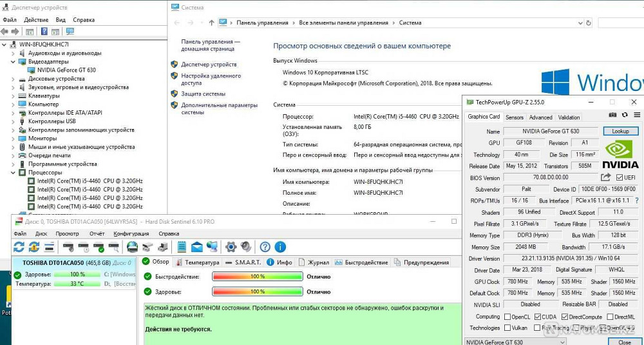Image resolution: width=644 pixels, height=345 pixels.
Task: Expand the Клавиатуры node in Device Manager
Action: click(x=13, y=96)
